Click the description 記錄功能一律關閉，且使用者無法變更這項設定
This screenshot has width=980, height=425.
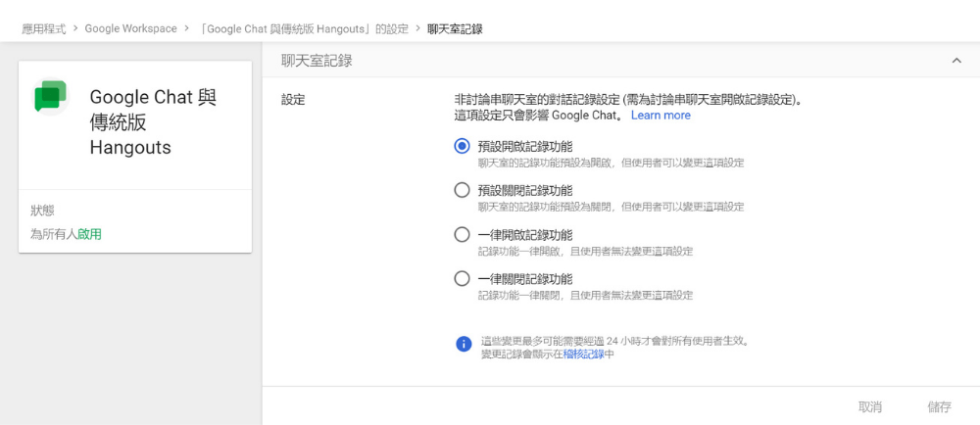coord(586,295)
